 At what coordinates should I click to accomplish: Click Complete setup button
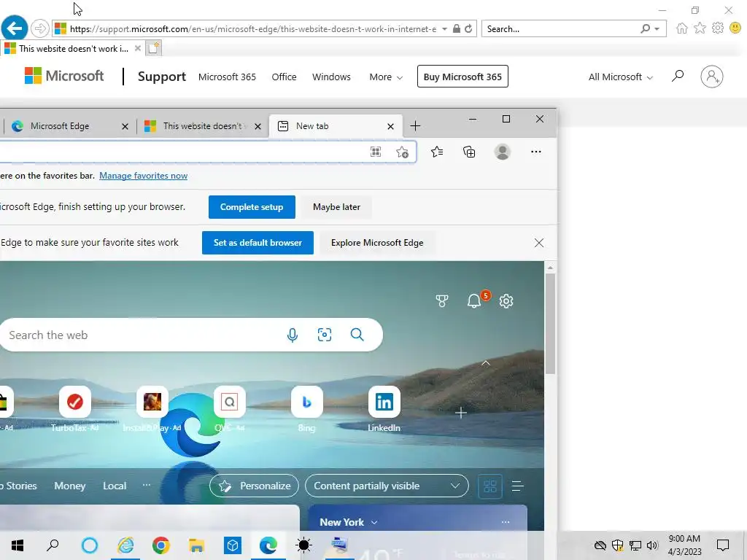pos(252,207)
